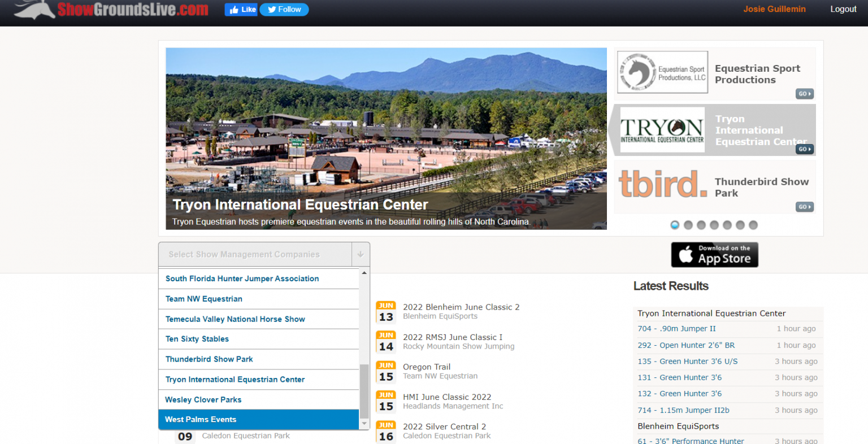The height and width of the screenshot is (444, 868).
Task: Click the Tryon International Equestrian Center logo
Action: [x=662, y=130]
